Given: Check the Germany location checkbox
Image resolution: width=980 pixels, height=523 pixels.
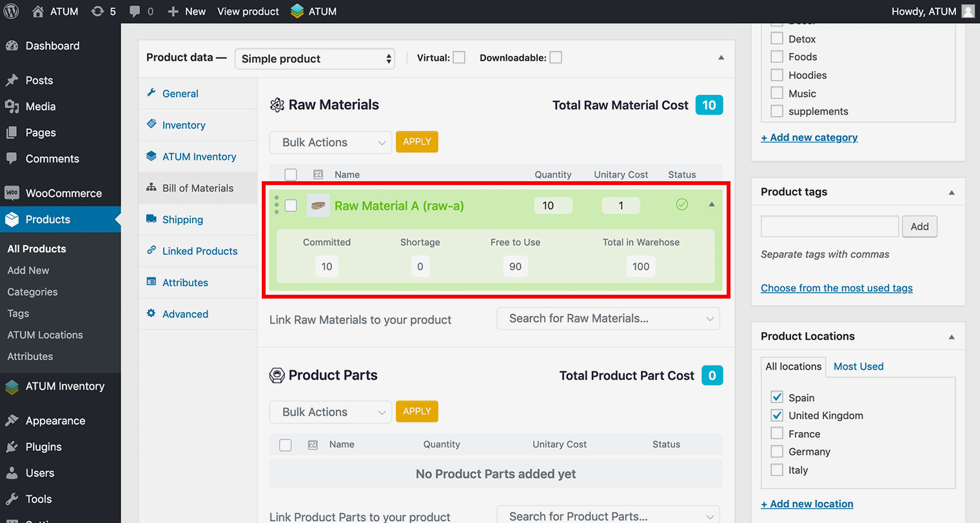Looking at the screenshot, I should click(x=777, y=451).
